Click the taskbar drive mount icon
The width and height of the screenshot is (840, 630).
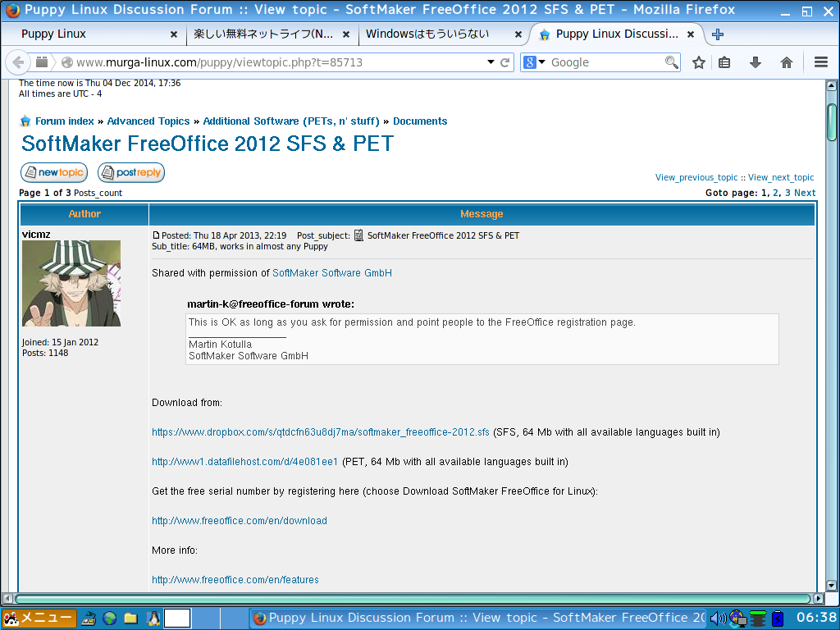click(89, 619)
